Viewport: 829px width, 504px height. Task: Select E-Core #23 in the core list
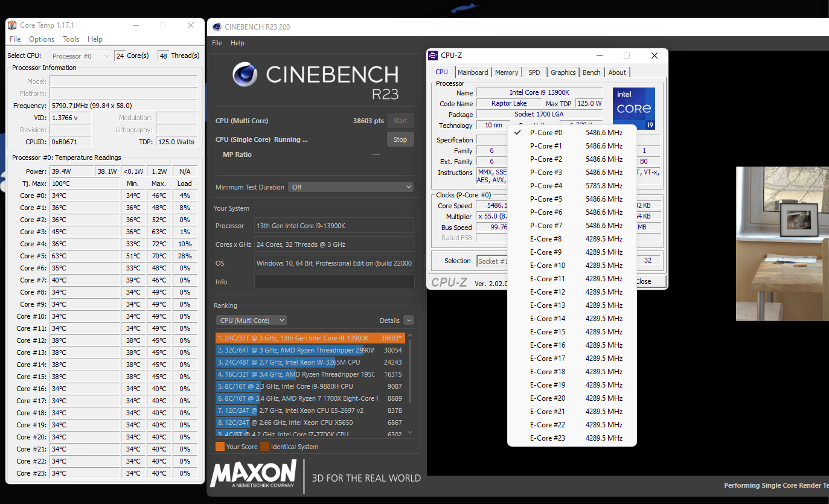pyautogui.click(x=572, y=438)
